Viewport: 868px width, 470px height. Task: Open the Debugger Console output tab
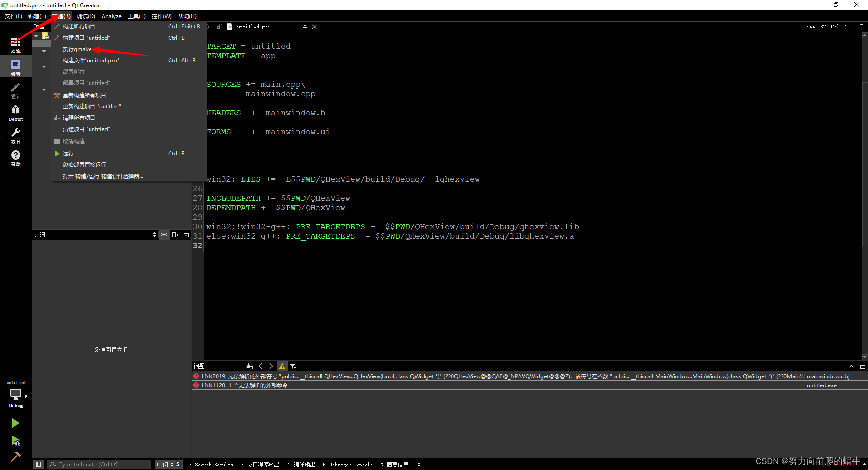(348, 464)
